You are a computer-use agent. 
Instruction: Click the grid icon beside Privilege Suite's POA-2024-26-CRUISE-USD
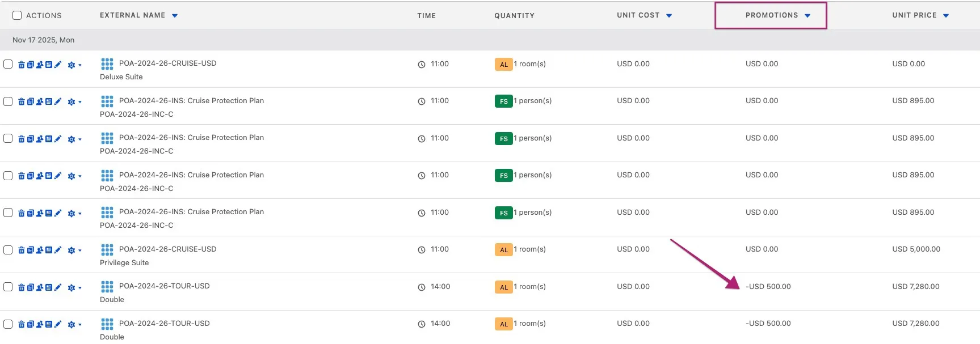pyautogui.click(x=107, y=249)
